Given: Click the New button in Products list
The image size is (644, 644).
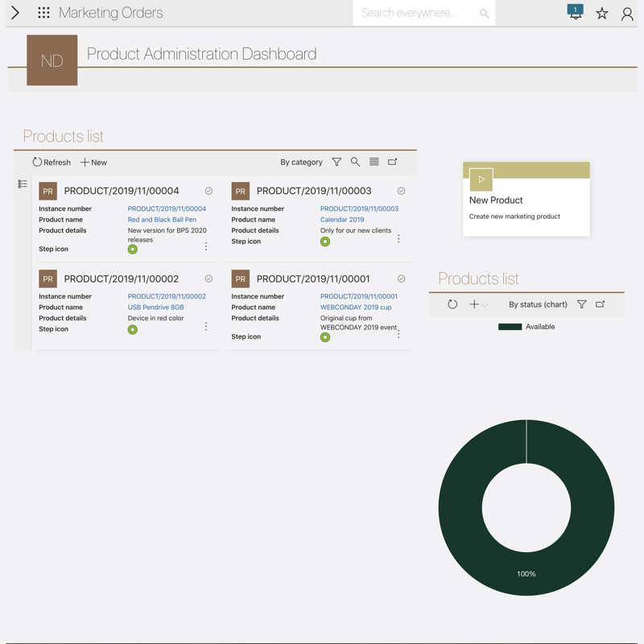Looking at the screenshot, I should click(93, 162).
